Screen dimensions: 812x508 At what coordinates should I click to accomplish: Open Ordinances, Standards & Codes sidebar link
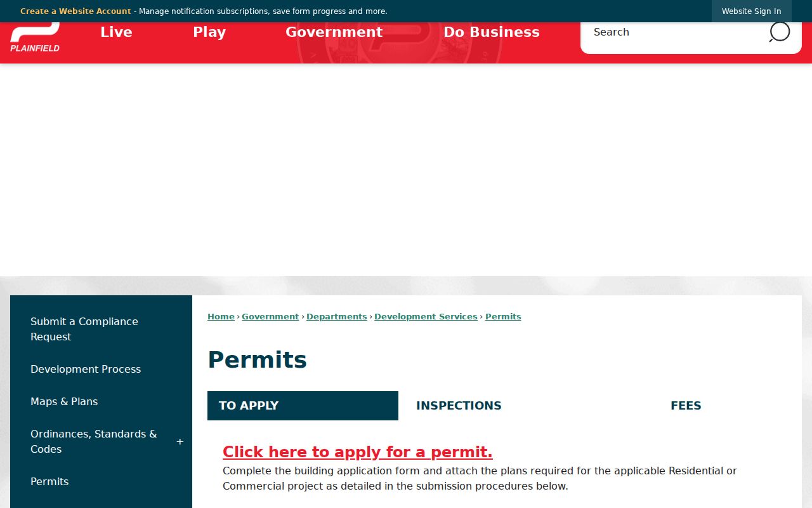click(x=93, y=441)
